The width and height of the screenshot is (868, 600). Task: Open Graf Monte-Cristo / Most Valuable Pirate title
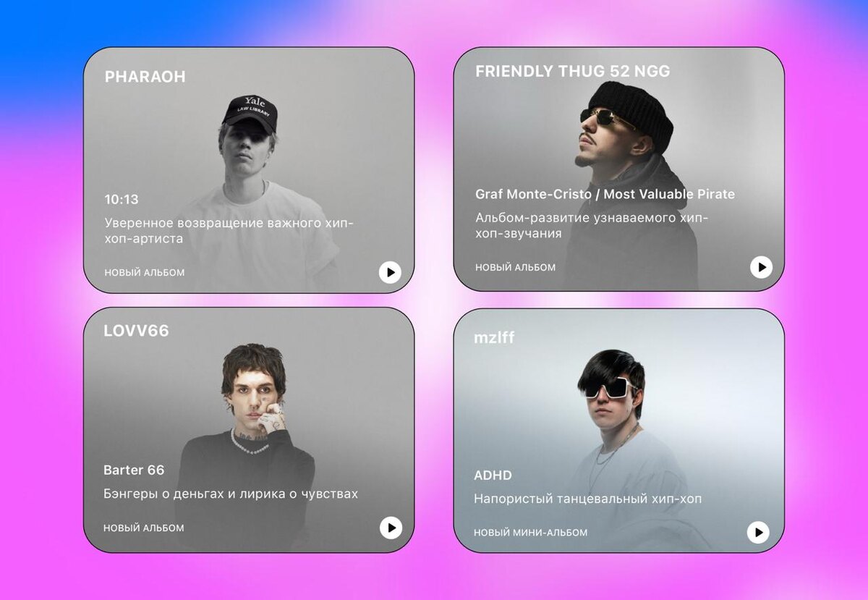pos(605,194)
